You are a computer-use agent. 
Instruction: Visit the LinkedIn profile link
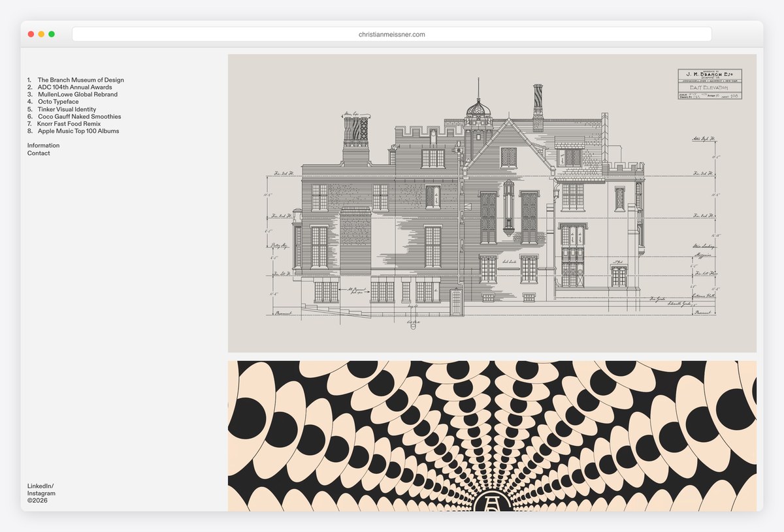[41, 486]
